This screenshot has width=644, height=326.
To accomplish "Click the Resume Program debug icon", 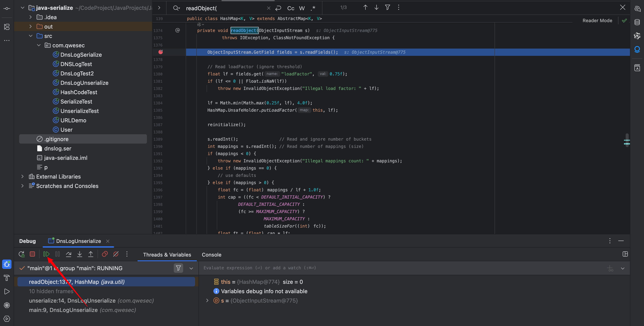I will [46, 254].
